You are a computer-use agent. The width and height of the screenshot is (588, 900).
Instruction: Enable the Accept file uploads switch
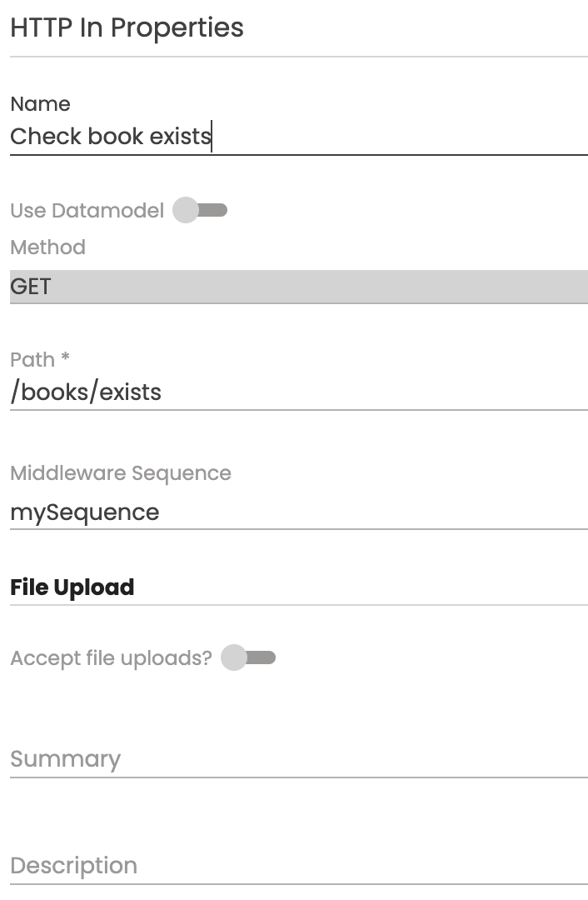point(249,658)
